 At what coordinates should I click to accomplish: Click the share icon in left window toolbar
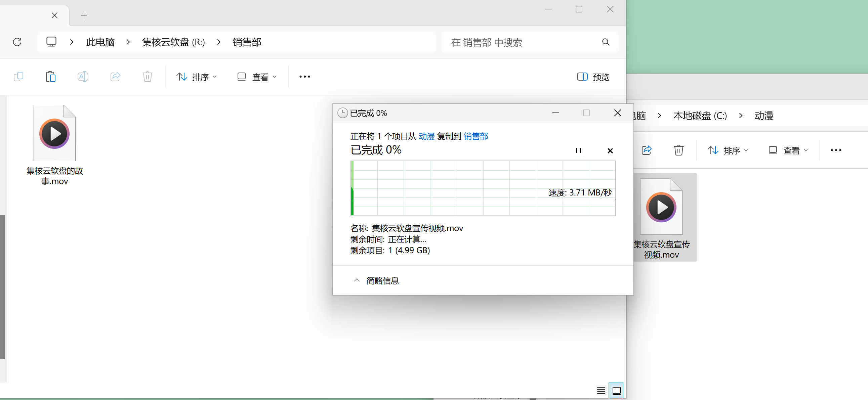click(115, 77)
